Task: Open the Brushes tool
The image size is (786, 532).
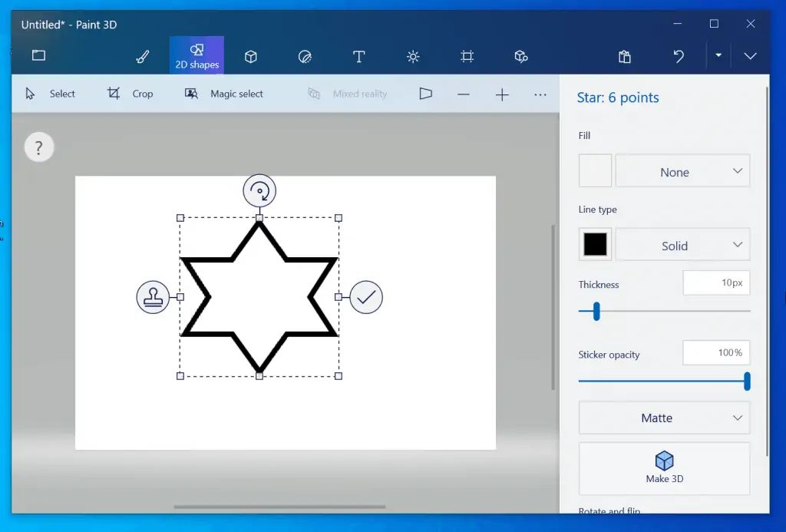Action: [142, 56]
